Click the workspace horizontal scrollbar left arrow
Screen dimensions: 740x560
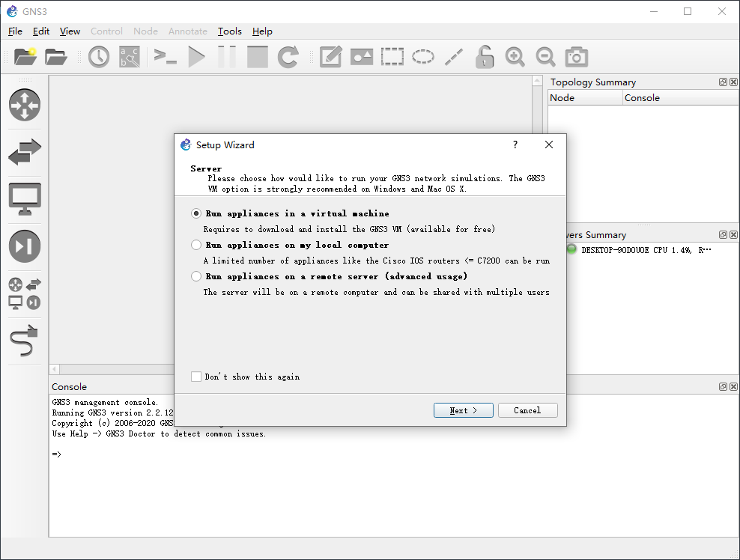(x=55, y=369)
